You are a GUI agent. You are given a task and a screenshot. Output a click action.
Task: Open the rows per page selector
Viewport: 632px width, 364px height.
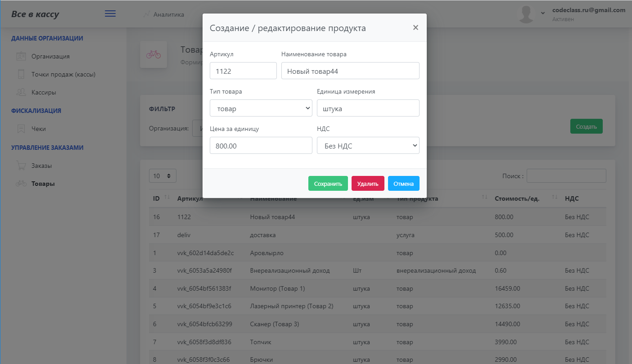(163, 176)
